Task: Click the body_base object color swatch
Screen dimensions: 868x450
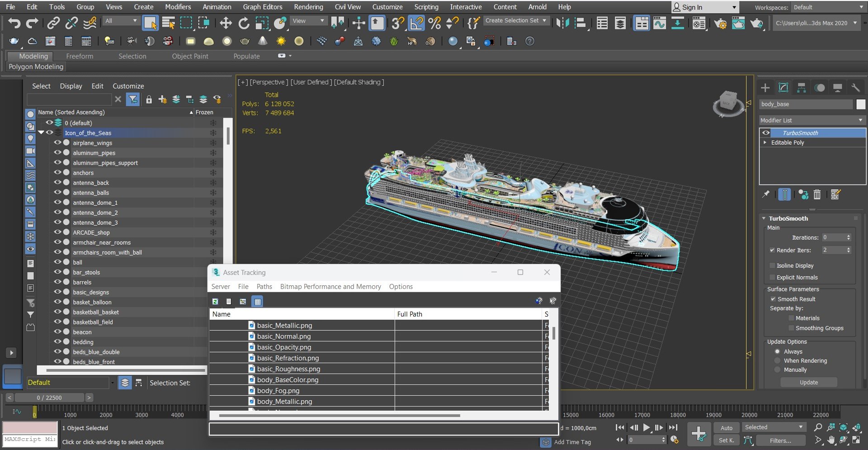Action: (x=861, y=104)
